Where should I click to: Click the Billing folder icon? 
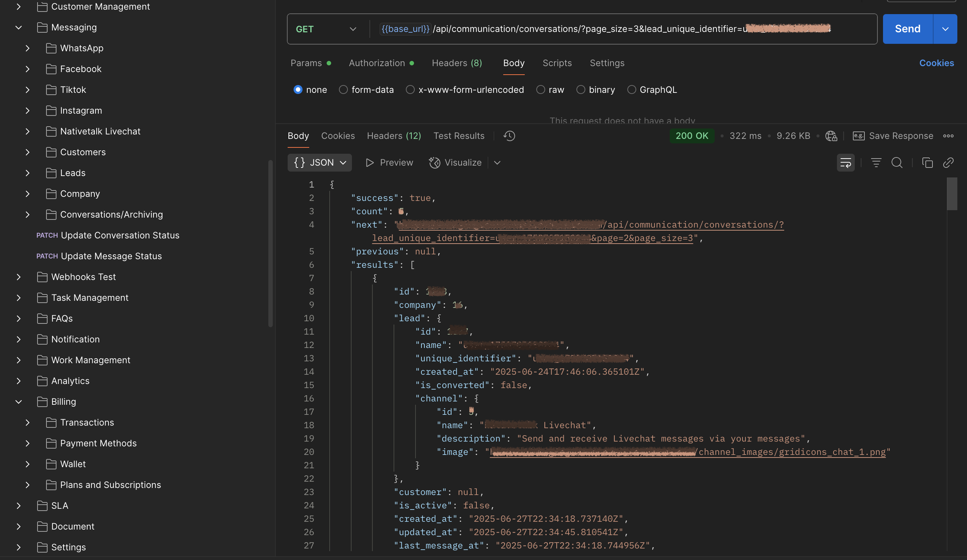[x=42, y=401]
